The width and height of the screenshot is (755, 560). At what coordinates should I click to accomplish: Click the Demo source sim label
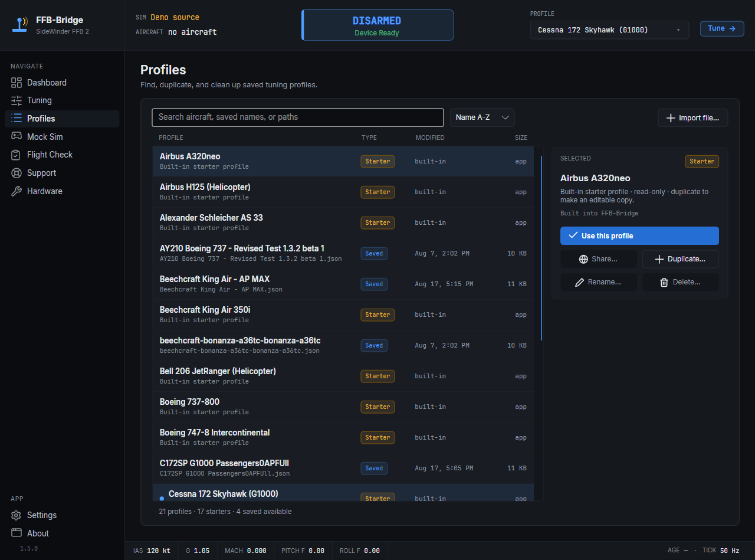(x=175, y=18)
